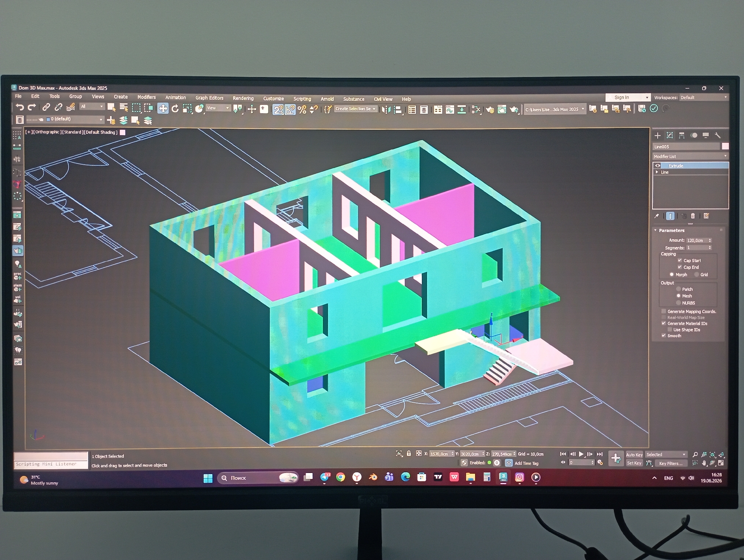The height and width of the screenshot is (560, 744).
Task: Click the object color swatch beside Line005
Action: [725, 146]
